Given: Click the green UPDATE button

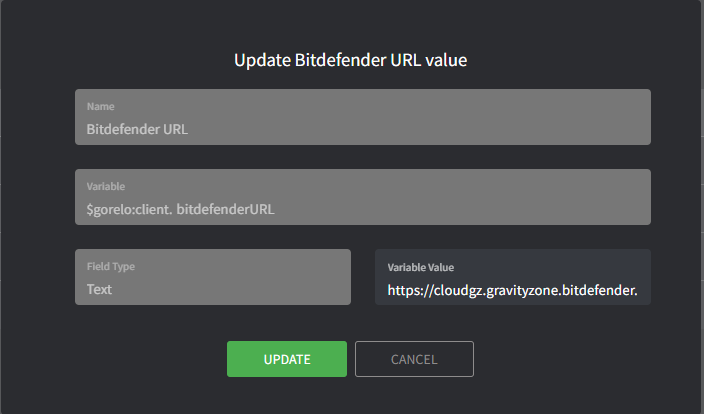Looking at the screenshot, I should coord(286,359).
